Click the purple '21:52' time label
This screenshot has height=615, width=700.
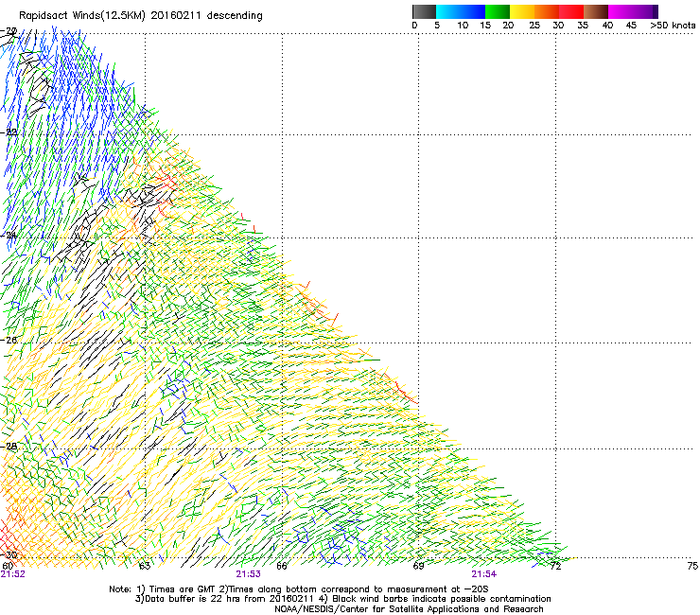click(13, 574)
